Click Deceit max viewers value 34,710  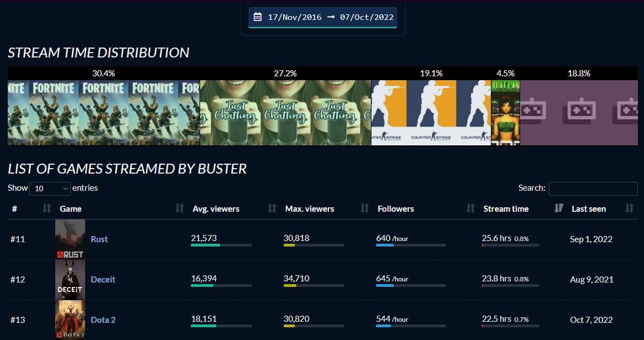[296, 279]
